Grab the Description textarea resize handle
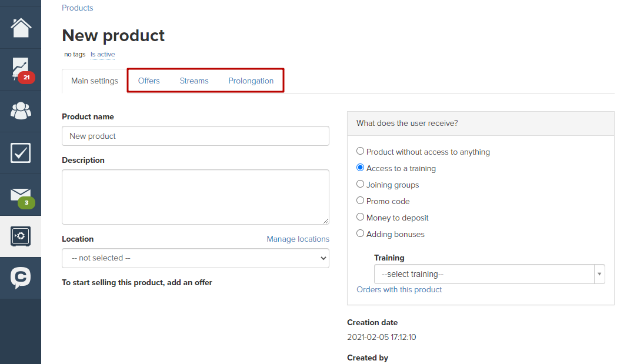Image resolution: width=627 pixels, height=364 pixels. coord(326,221)
